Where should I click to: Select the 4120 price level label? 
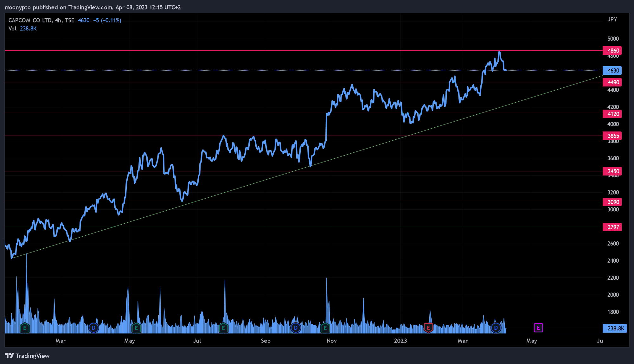[612, 114]
